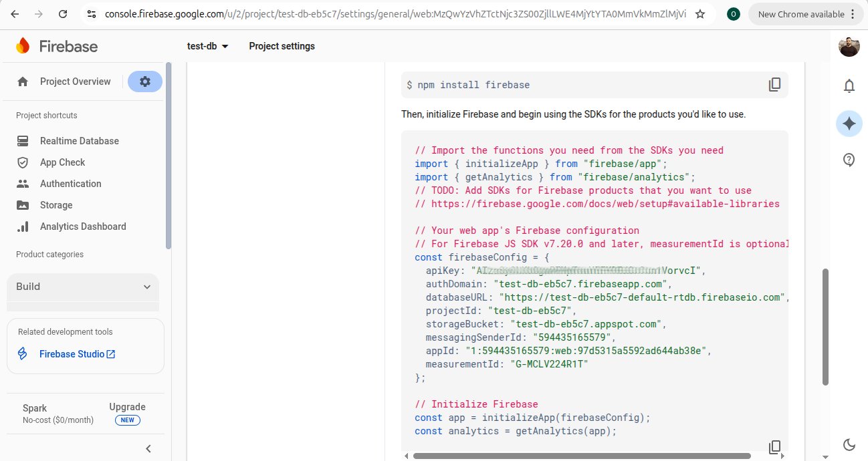Viewport: 868px width, 461px height.
Task: Click the browser address bar URL
Action: coord(395,14)
